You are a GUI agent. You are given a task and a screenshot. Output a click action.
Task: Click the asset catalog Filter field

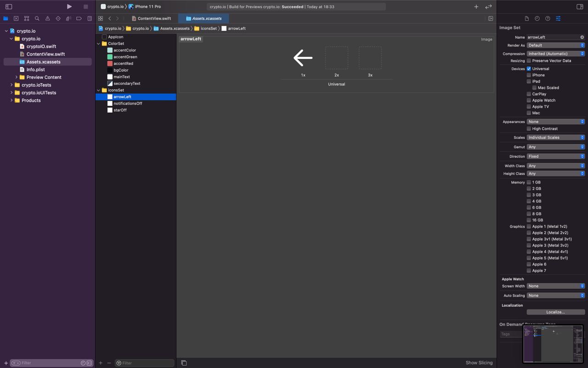coord(144,363)
